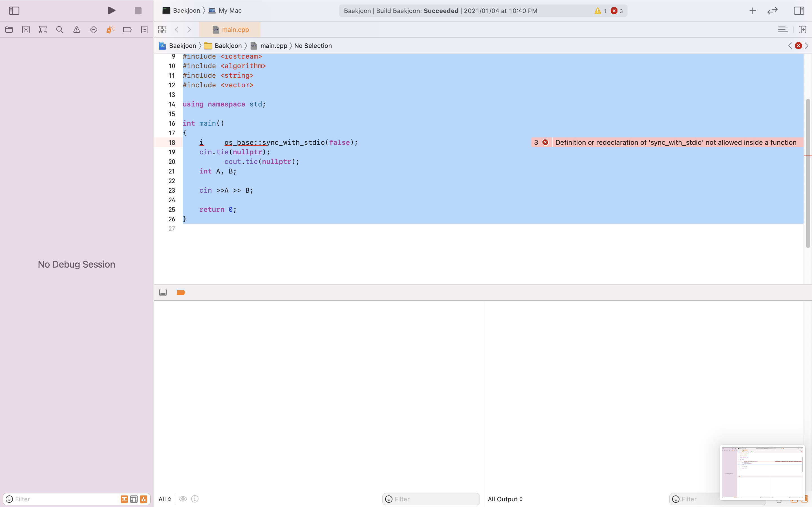Open the Report navigator icon

click(x=144, y=30)
